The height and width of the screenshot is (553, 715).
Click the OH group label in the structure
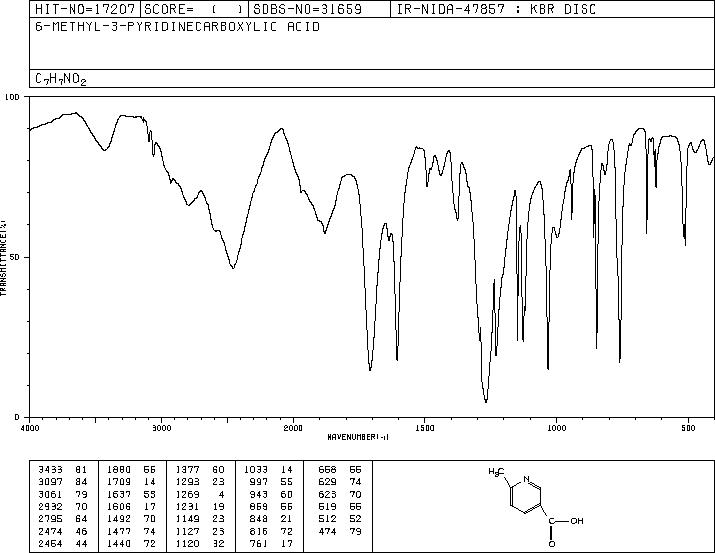click(x=577, y=521)
